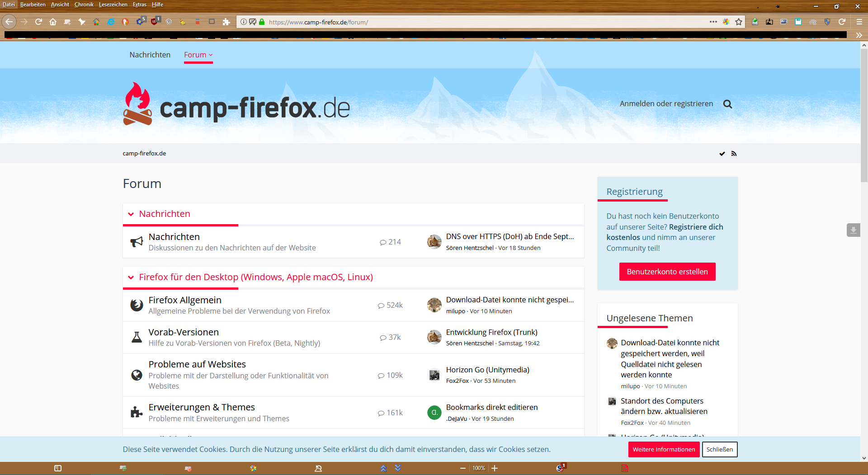Open the Hilfe menu
Viewport: 868px width, 475px height.
[x=157, y=5]
